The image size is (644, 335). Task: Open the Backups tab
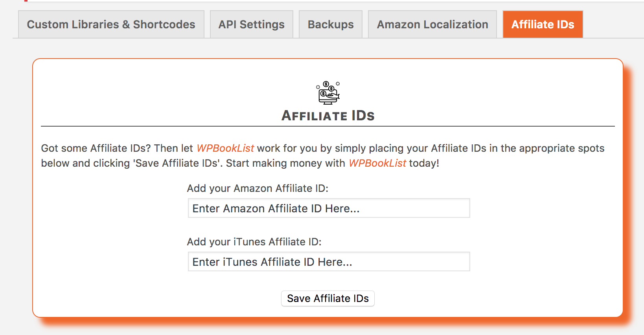pos(330,24)
